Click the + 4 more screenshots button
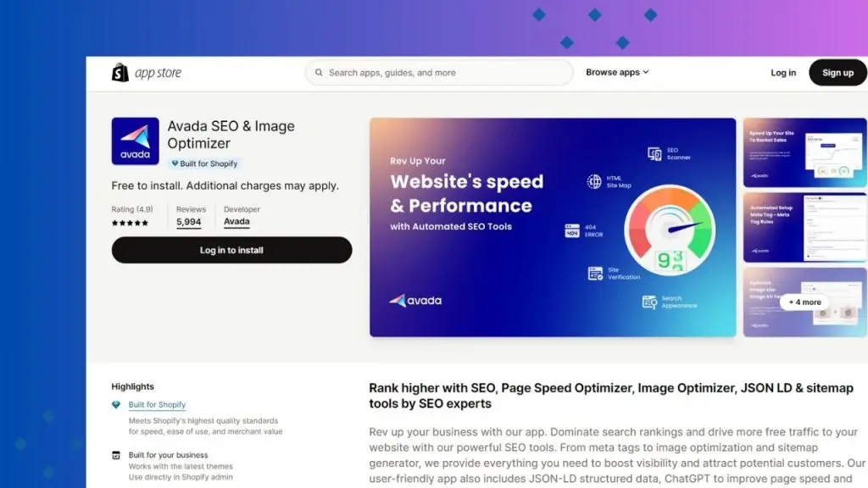Image resolution: width=868 pixels, height=488 pixels. coord(805,302)
